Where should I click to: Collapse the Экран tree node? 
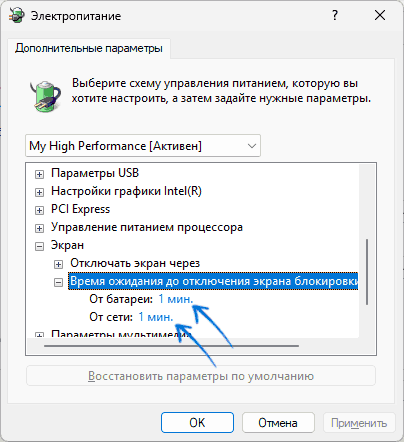[39, 246]
